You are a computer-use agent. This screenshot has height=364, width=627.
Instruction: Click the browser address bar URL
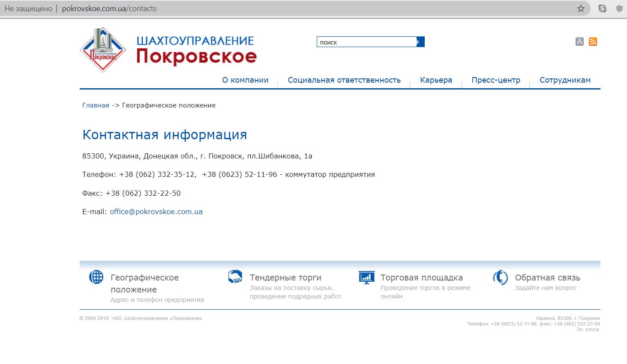tap(109, 9)
